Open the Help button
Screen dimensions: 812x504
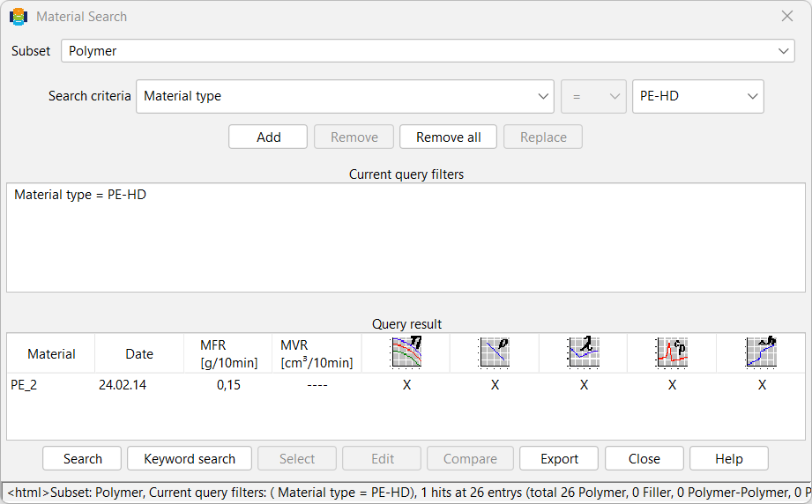pos(728,458)
